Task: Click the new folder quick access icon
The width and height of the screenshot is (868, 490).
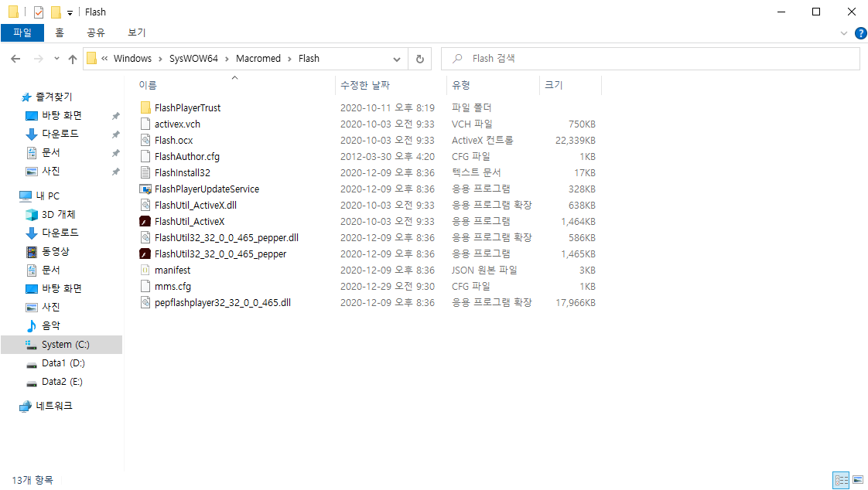Action: pos(56,12)
